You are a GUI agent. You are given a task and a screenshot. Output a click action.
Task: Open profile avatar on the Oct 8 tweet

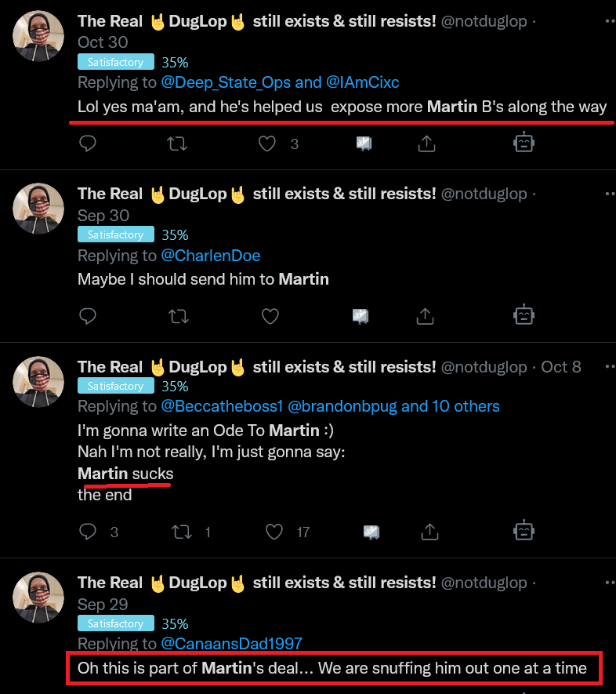(x=38, y=382)
